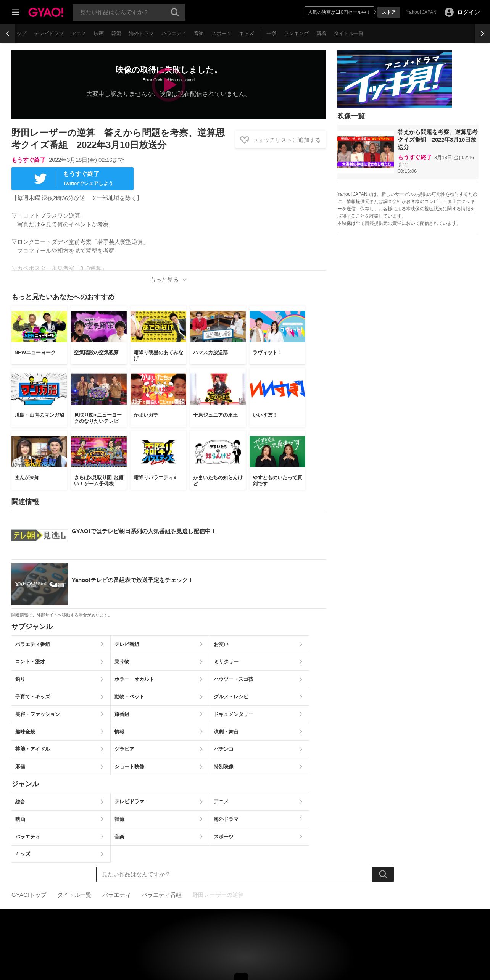Open グラビア subgenre row
Screen dimensions: 490x980
[160, 749]
